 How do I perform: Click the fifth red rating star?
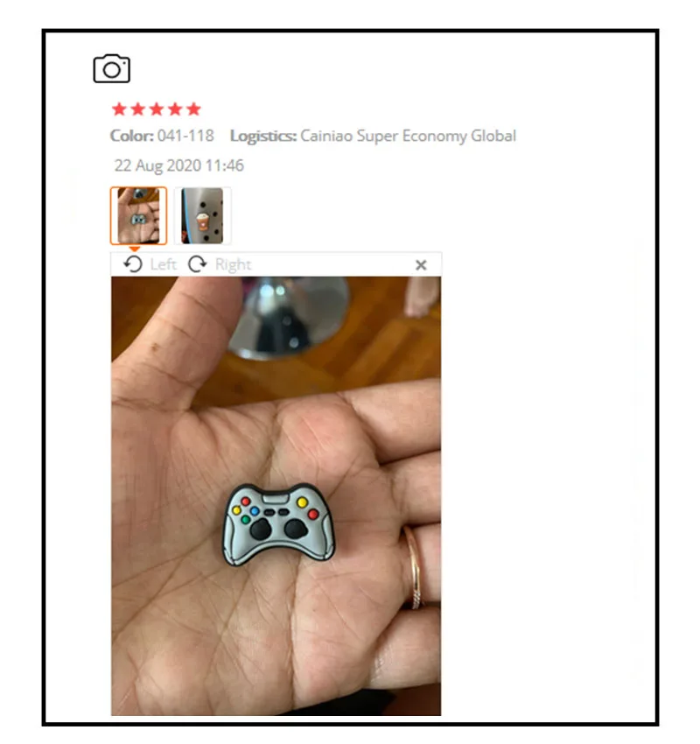pos(193,109)
